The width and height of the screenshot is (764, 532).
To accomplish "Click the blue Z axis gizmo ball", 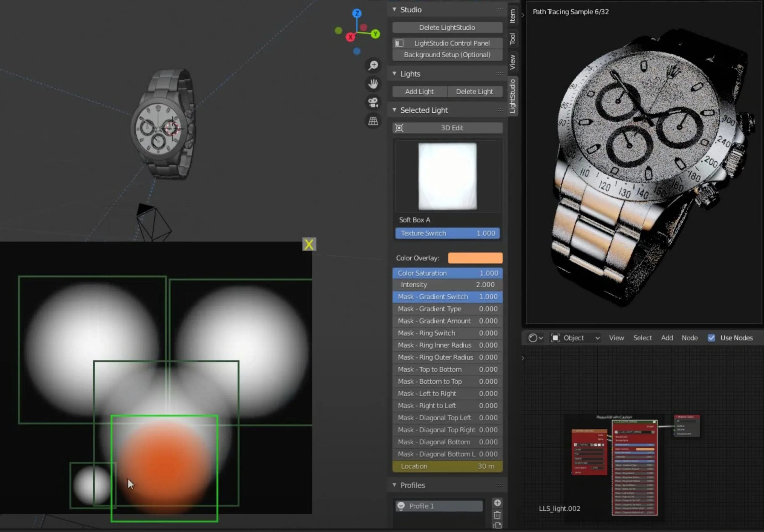I will click(x=357, y=13).
